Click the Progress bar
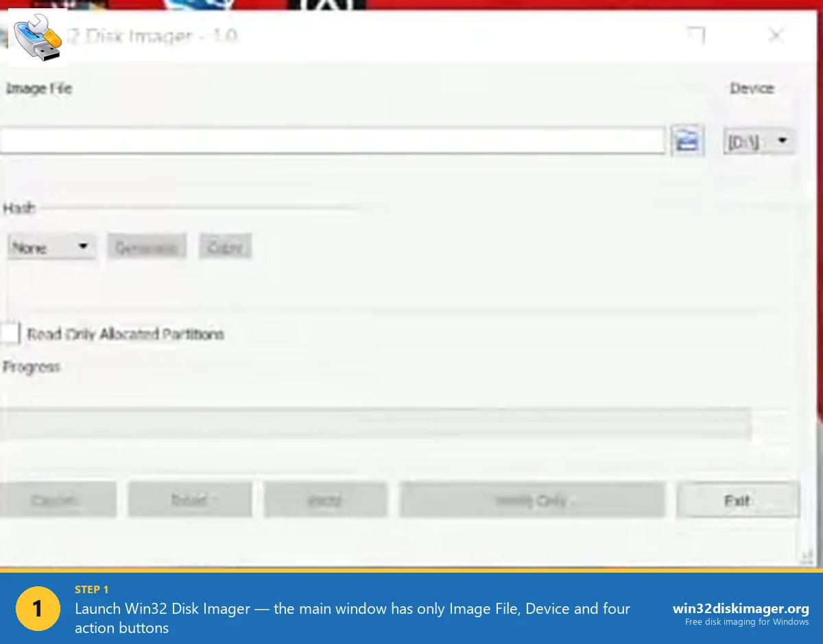823x644 pixels. point(374,423)
